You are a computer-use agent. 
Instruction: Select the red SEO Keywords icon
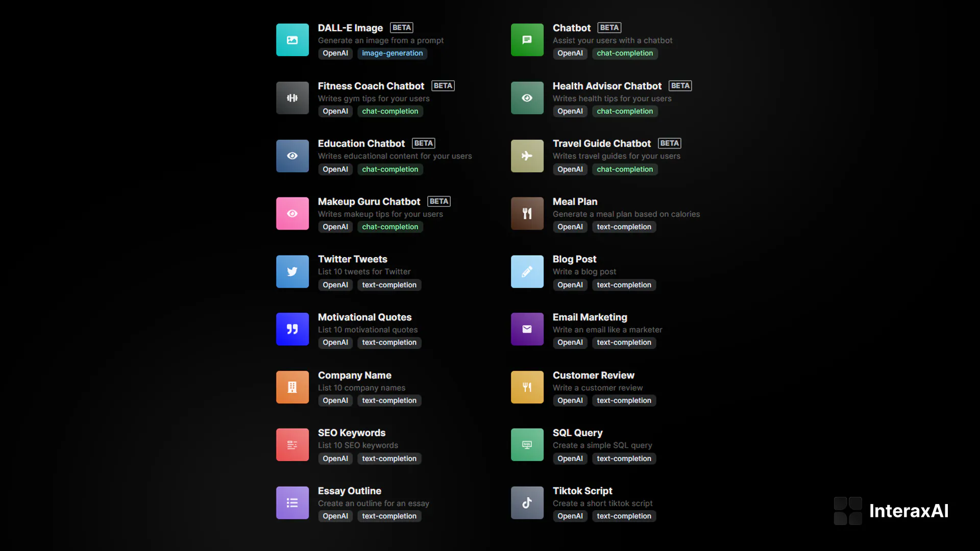[292, 445]
